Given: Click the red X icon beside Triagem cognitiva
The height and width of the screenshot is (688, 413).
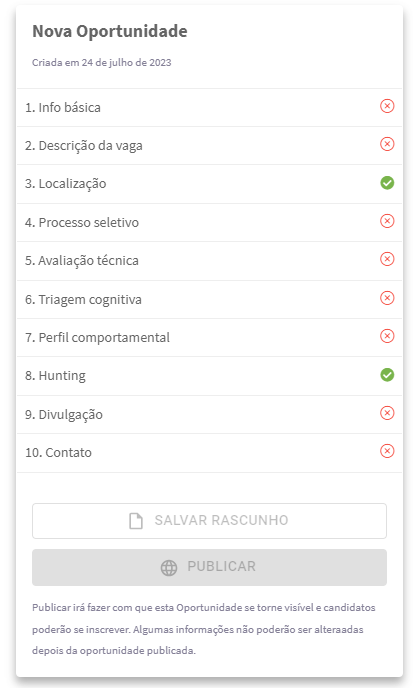Looking at the screenshot, I should [387, 298].
